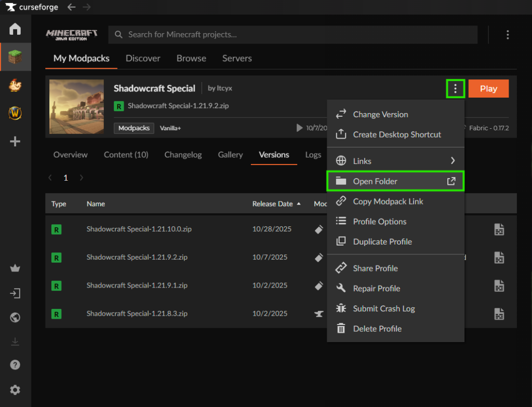Screen dimensions: 532x407
Task: Select the Minecraft grass block game icon
Action: click(15, 57)
